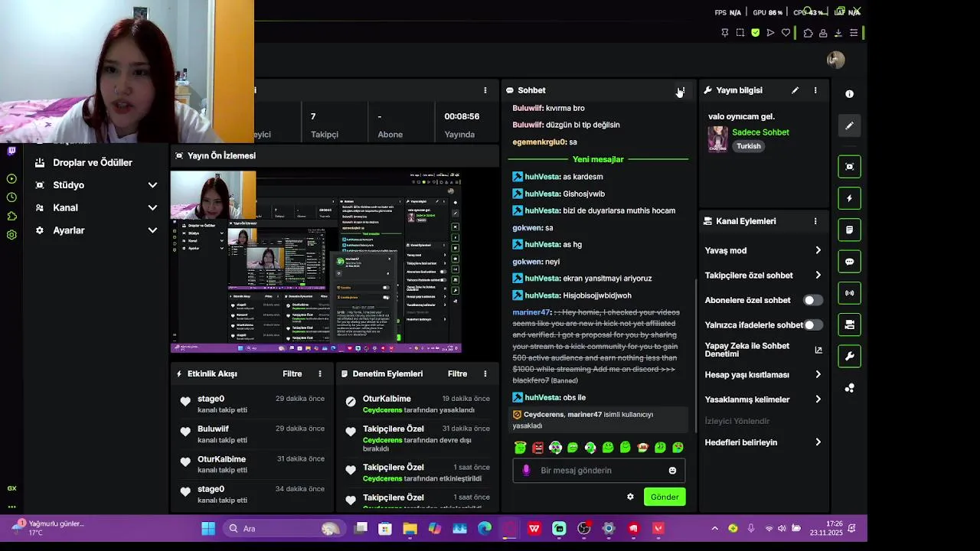Open the emoji picker in the chat input

coord(673,471)
